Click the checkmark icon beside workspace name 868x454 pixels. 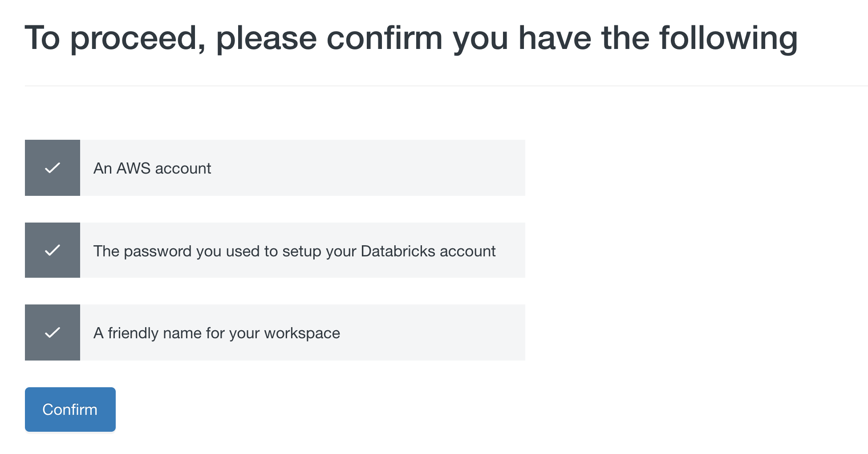coord(53,332)
